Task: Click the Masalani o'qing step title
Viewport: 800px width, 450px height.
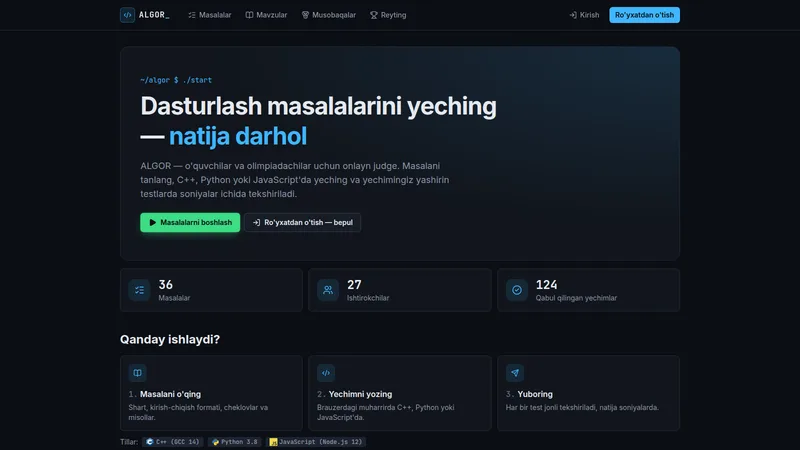Action: [x=170, y=394]
